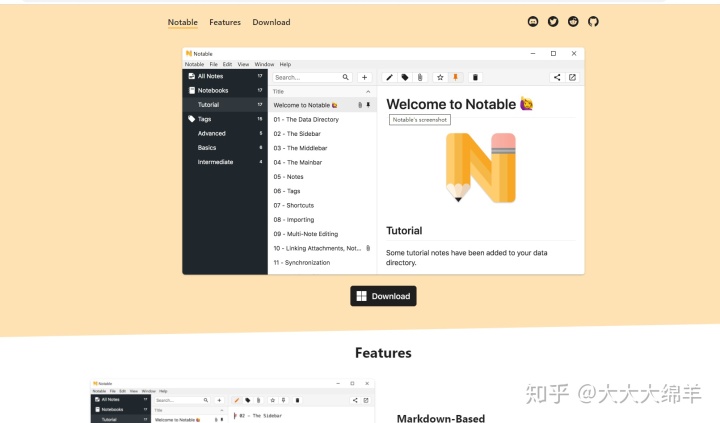Click the 'Notable's screenshot' caption label

click(x=420, y=119)
